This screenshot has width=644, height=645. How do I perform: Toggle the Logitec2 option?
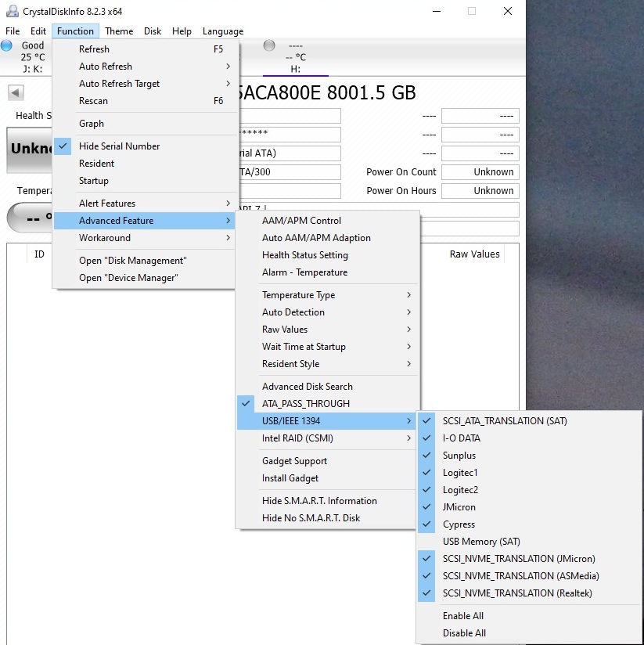[x=529, y=490]
